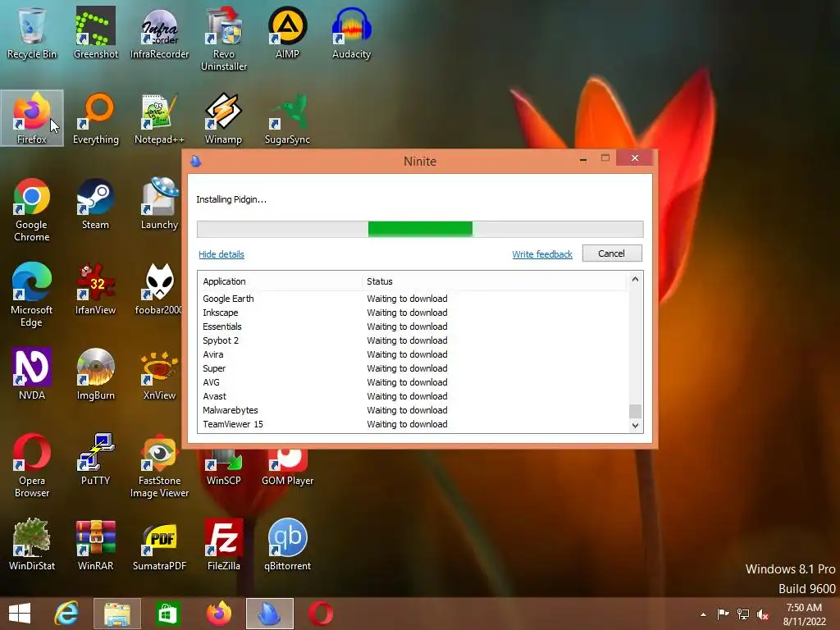Select the AVG row

point(413,382)
